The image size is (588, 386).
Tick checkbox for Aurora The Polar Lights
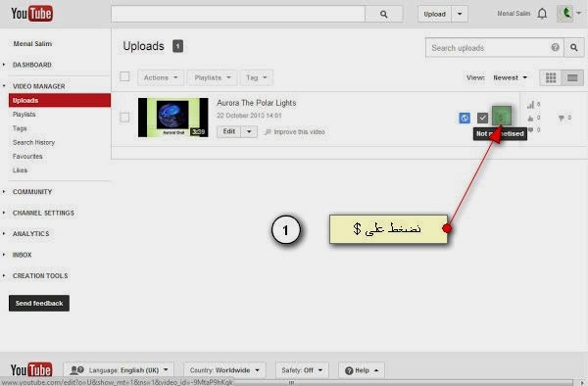point(124,118)
